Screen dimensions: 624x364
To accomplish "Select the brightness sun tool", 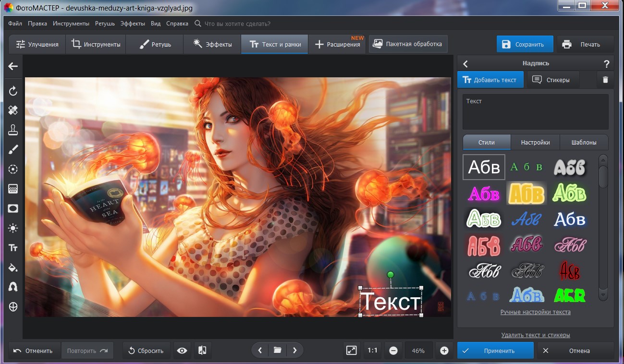I will pos(13,228).
